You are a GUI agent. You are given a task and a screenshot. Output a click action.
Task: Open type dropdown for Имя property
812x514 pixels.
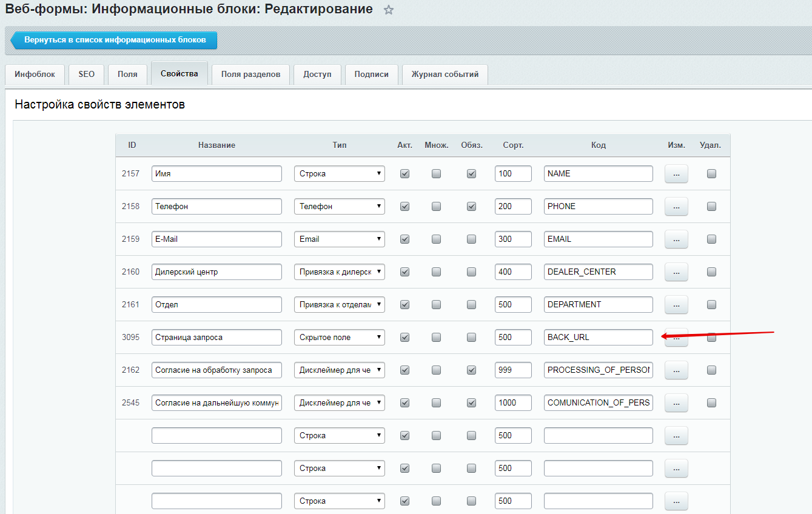[x=340, y=173]
